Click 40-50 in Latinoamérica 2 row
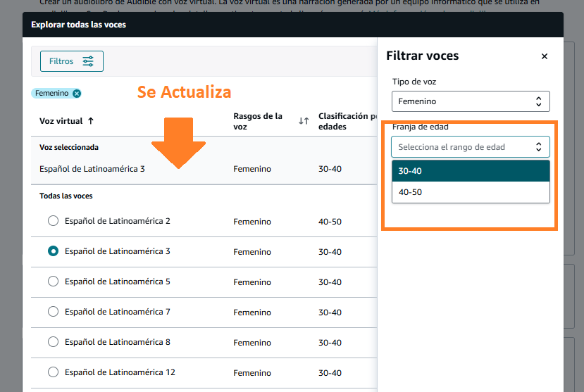 pyautogui.click(x=330, y=222)
